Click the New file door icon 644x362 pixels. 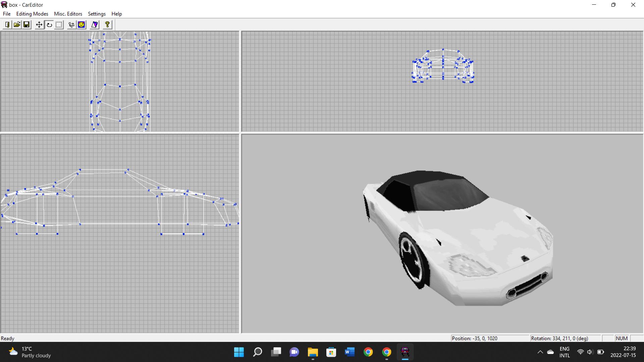[x=7, y=25]
